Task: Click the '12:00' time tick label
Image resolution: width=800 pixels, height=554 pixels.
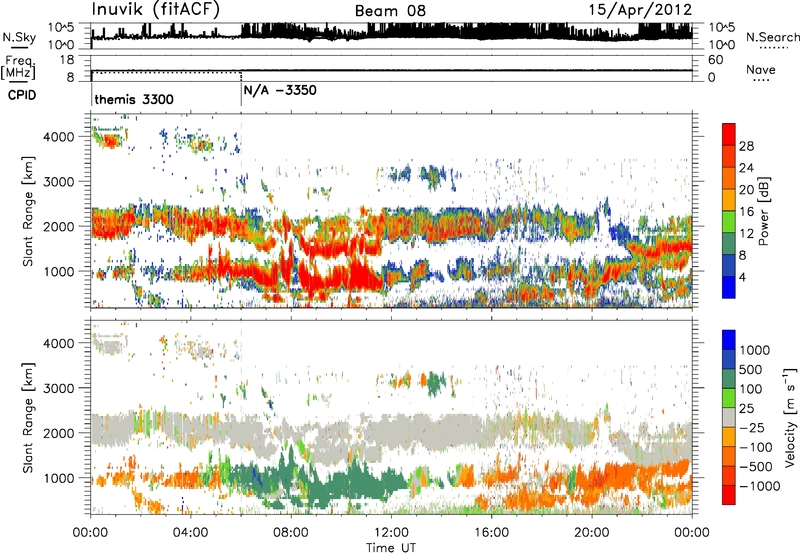Action: [x=391, y=533]
